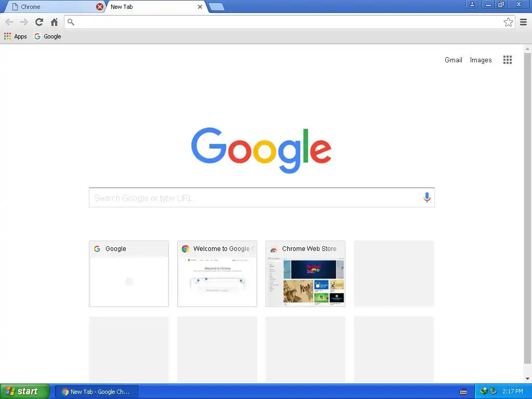The width and height of the screenshot is (532, 399).
Task: Open the Google most-visited thumbnail
Action: tap(129, 274)
